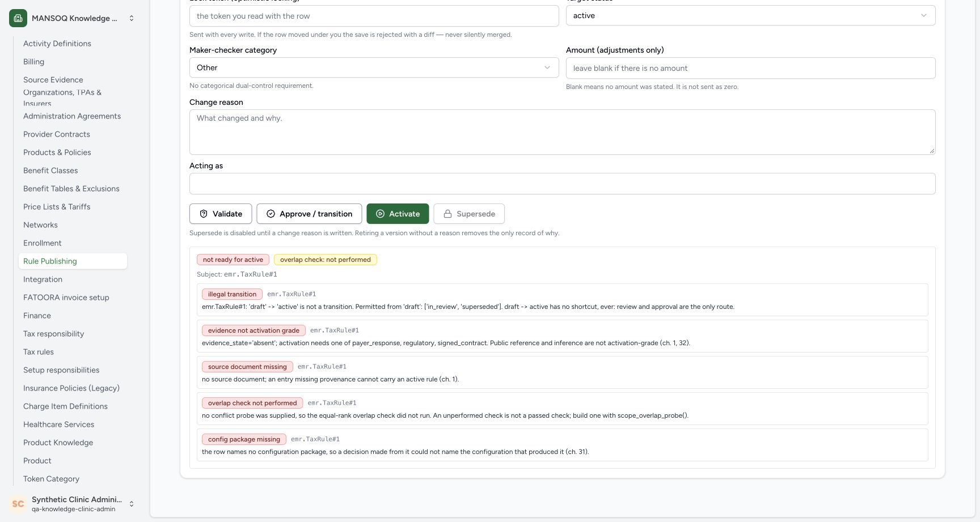Click the shield icon on Validate
The width and height of the screenshot is (980, 522).
point(204,214)
